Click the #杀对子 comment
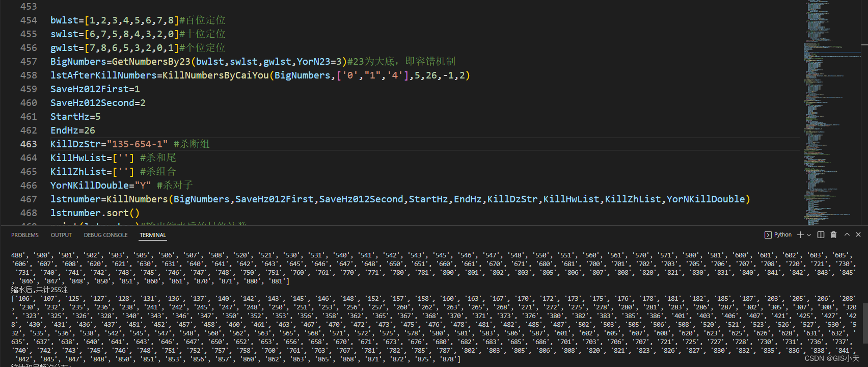868x367 pixels. point(175,186)
